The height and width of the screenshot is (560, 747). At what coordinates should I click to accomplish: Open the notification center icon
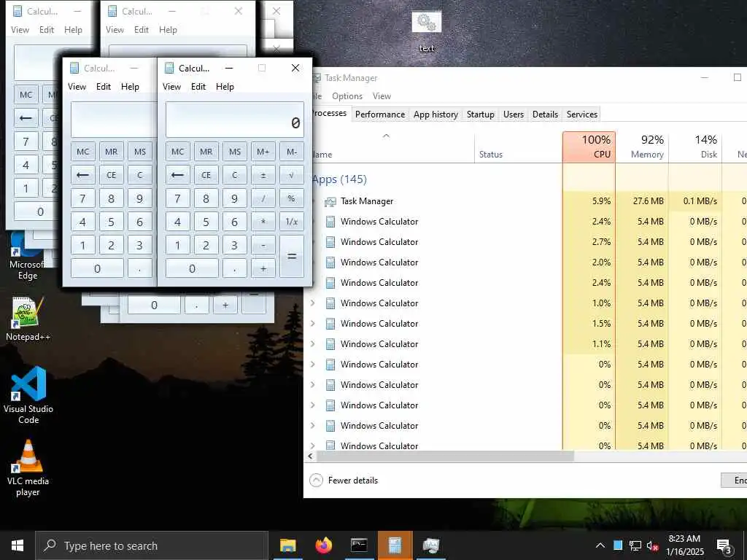(x=724, y=546)
